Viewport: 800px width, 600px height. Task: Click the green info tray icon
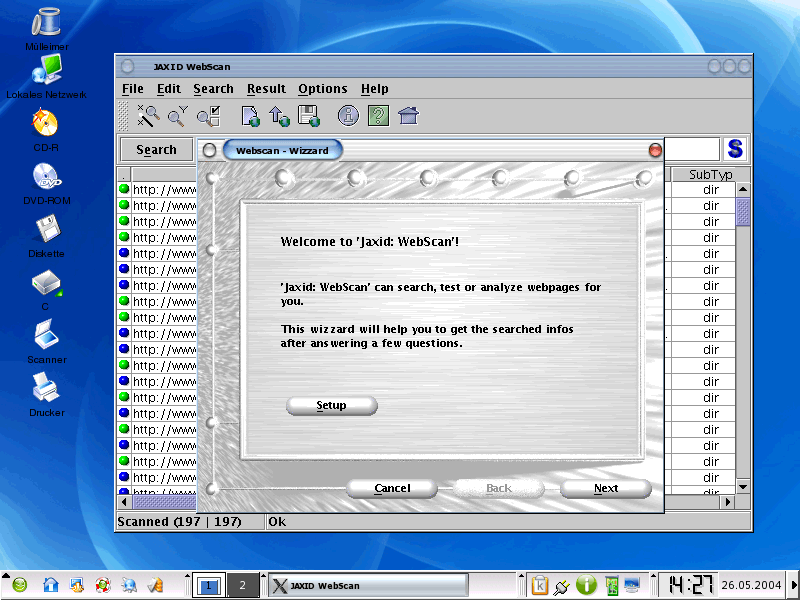(586, 585)
